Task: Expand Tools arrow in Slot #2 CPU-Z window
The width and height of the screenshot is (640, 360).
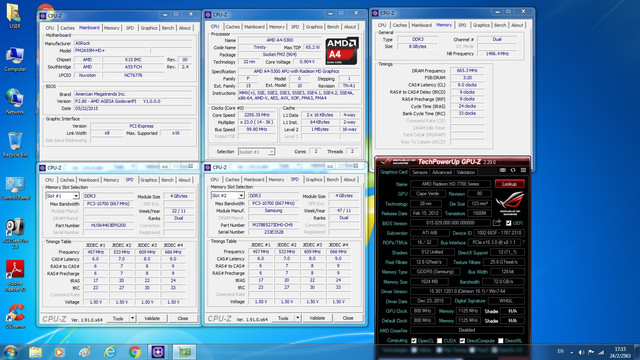Action: (298, 318)
